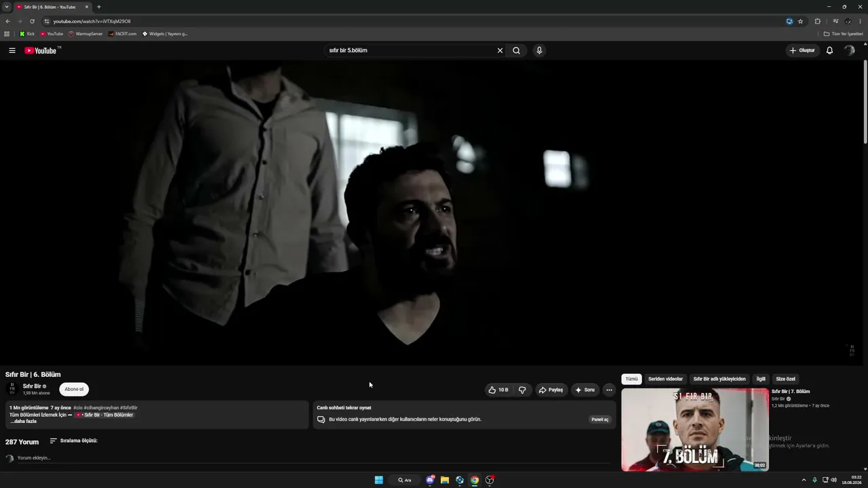
Task: Follow the #cihangirceyhan hashtag
Action: 101,408
